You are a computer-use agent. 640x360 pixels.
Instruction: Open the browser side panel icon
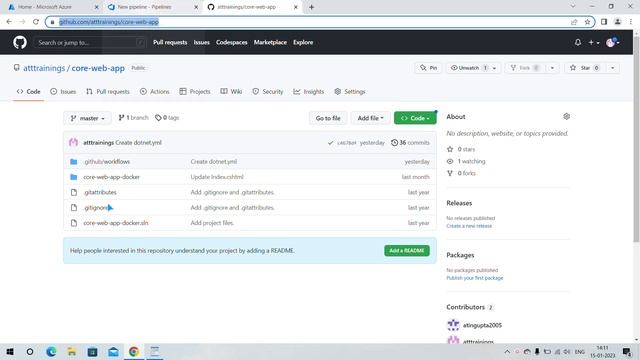coord(604,22)
